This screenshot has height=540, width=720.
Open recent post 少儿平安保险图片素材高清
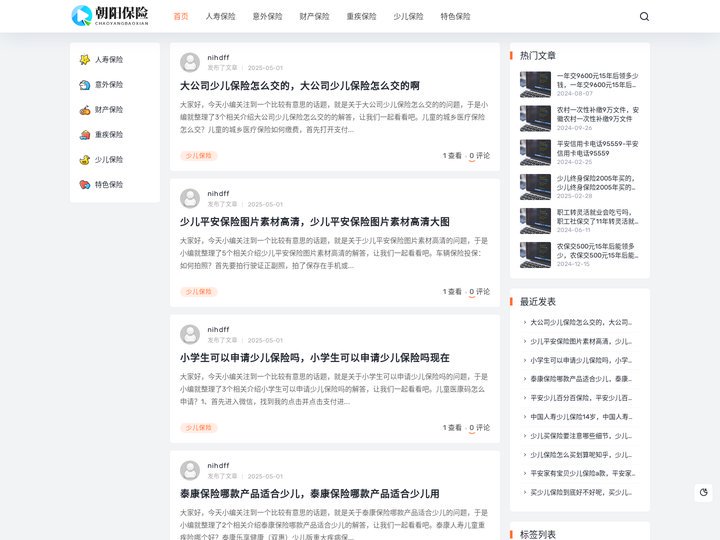pos(581,341)
